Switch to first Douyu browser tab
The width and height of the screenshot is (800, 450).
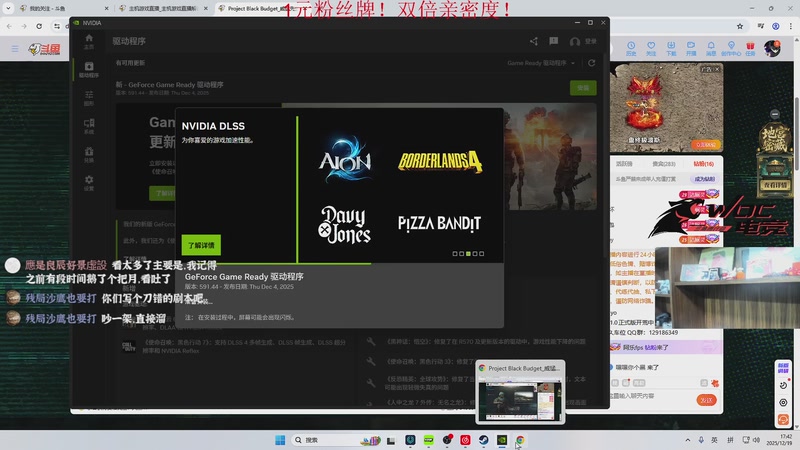coord(62,9)
